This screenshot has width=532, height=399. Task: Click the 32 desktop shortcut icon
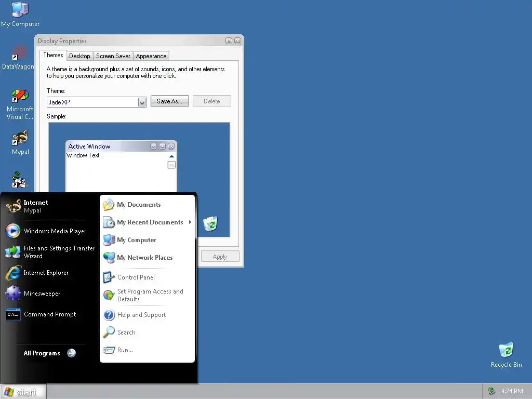click(x=19, y=180)
